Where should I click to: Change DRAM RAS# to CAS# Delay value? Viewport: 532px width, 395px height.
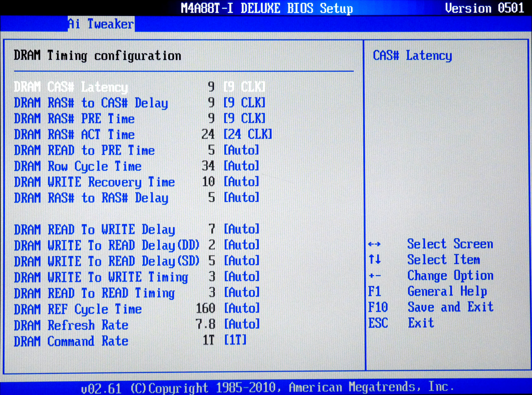(x=244, y=103)
